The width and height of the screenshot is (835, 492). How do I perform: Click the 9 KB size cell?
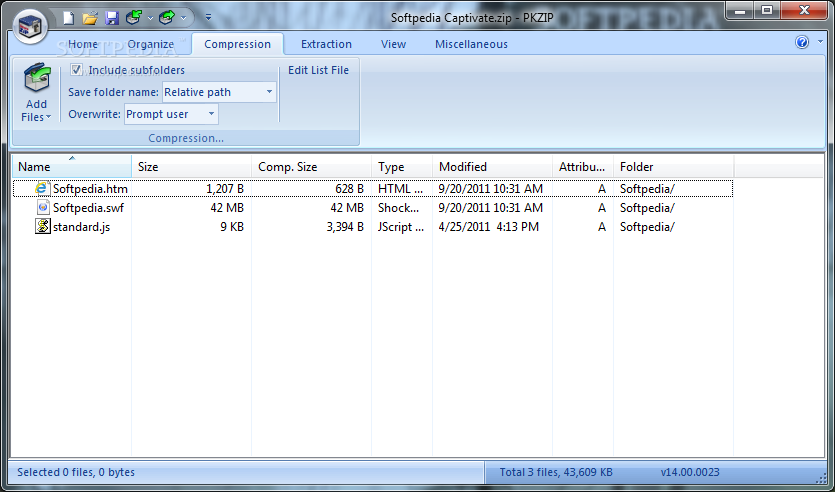tap(232, 227)
